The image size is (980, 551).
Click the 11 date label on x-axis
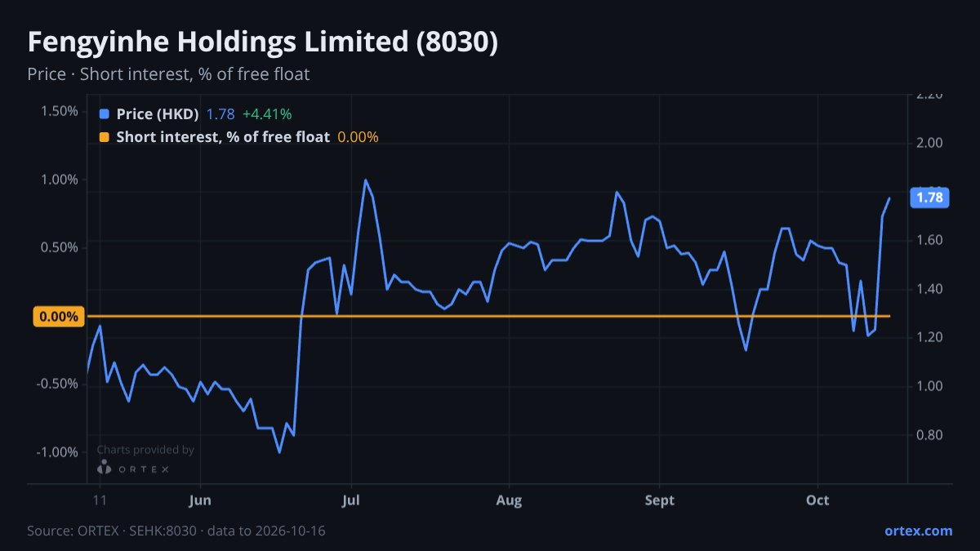click(100, 500)
